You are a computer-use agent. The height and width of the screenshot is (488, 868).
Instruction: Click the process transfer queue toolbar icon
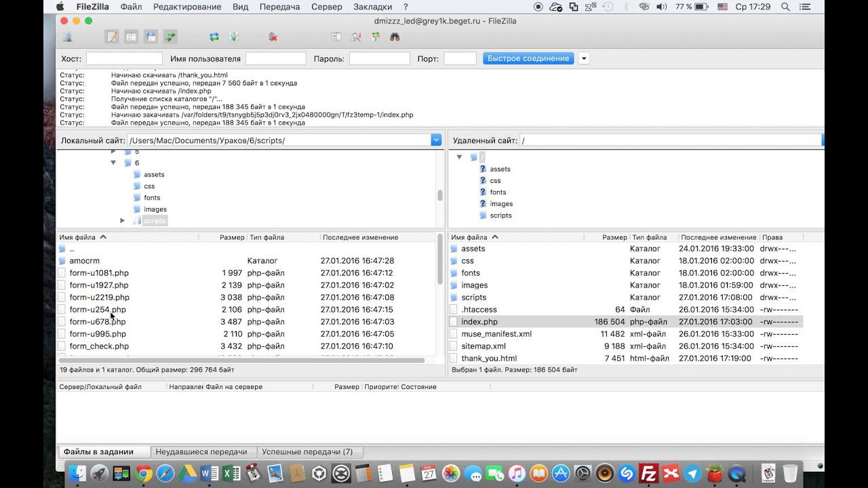click(234, 37)
